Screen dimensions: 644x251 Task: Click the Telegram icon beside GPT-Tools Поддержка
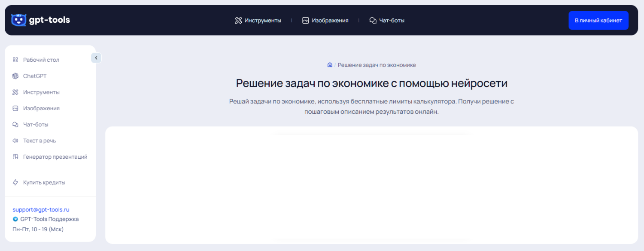coord(15,219)
